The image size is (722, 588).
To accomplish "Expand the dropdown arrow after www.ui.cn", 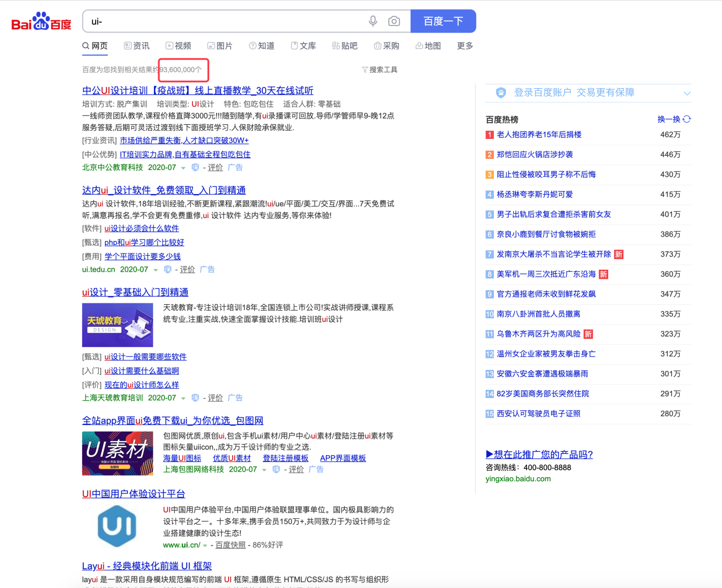I will pyautogui.click(x=204, y=545).
